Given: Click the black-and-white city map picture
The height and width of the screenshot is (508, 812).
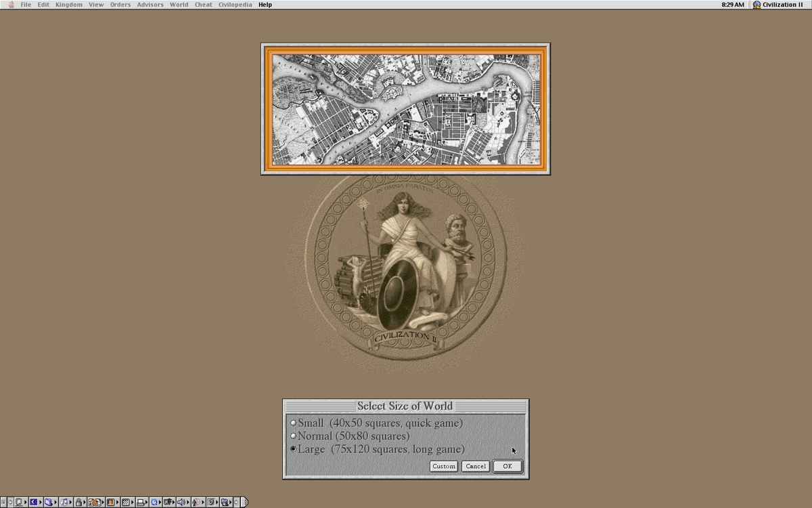Looking at the screenshot, I should [x=406, y=109].
